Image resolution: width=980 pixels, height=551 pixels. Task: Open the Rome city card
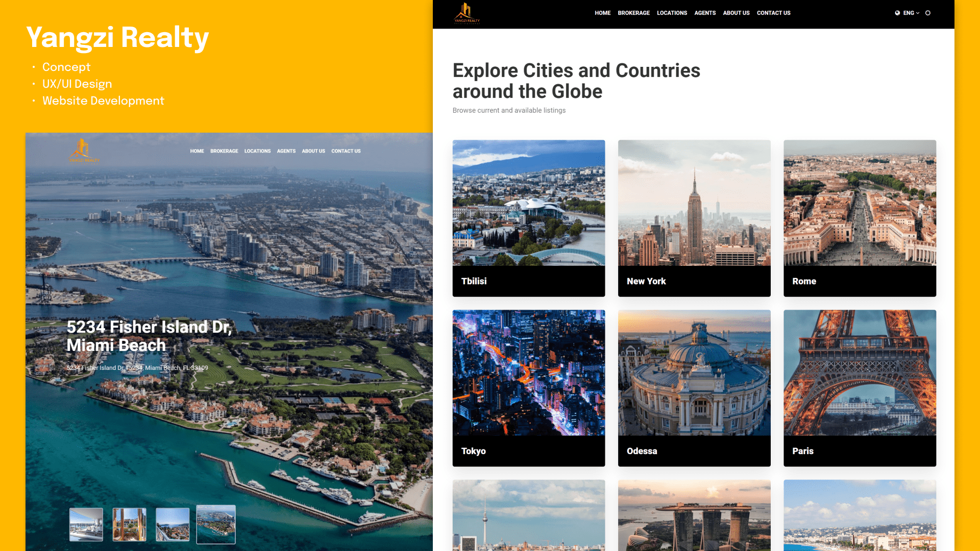(860, 218)
